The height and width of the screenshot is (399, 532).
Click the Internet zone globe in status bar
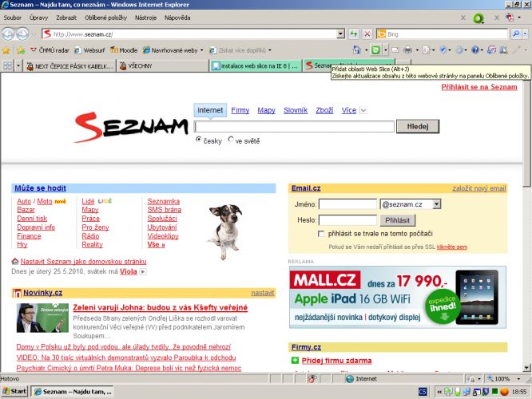point(350,379)
